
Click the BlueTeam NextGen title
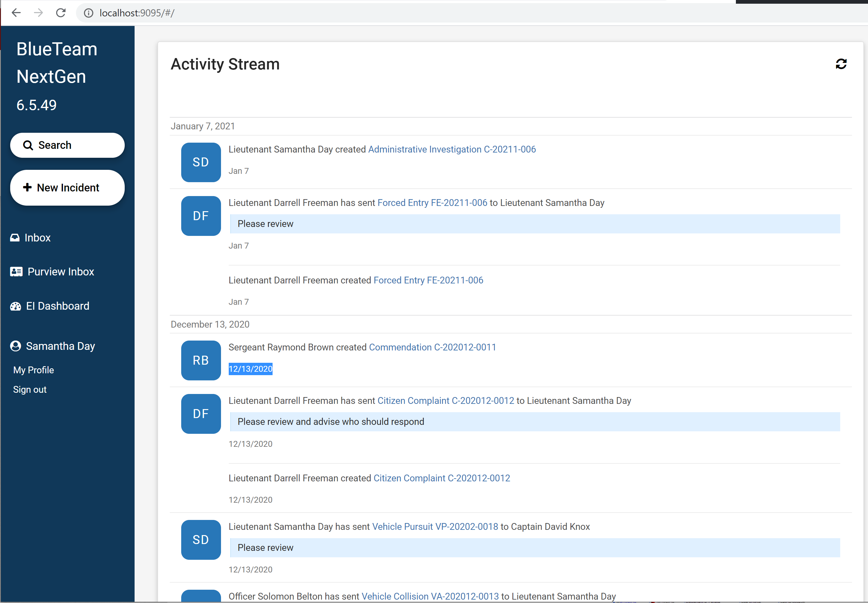coord(57,63)
